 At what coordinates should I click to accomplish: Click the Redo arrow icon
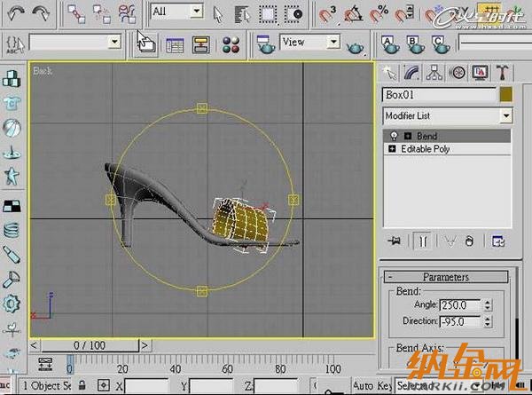click(x=42, y=12)
